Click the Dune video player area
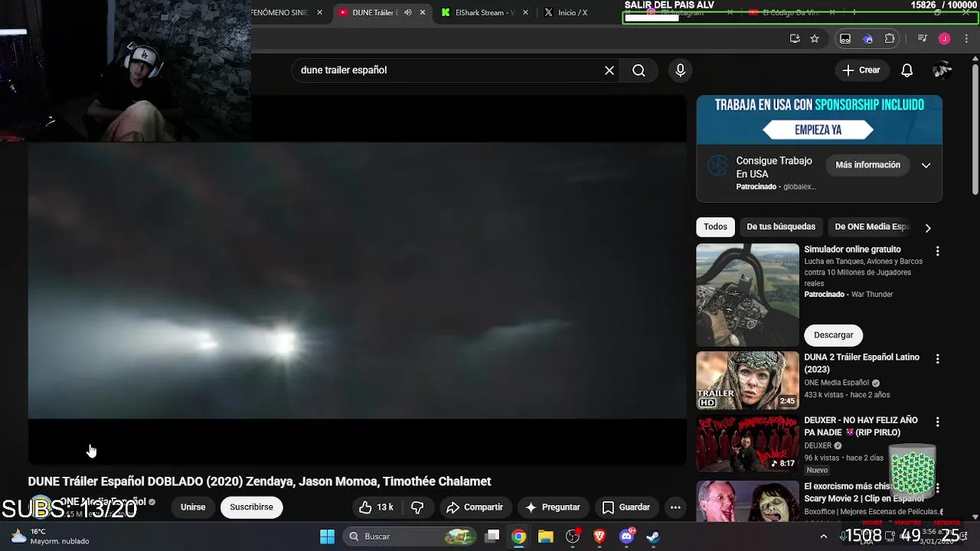This screenshot has height=551, width=980. coord(357,280)
